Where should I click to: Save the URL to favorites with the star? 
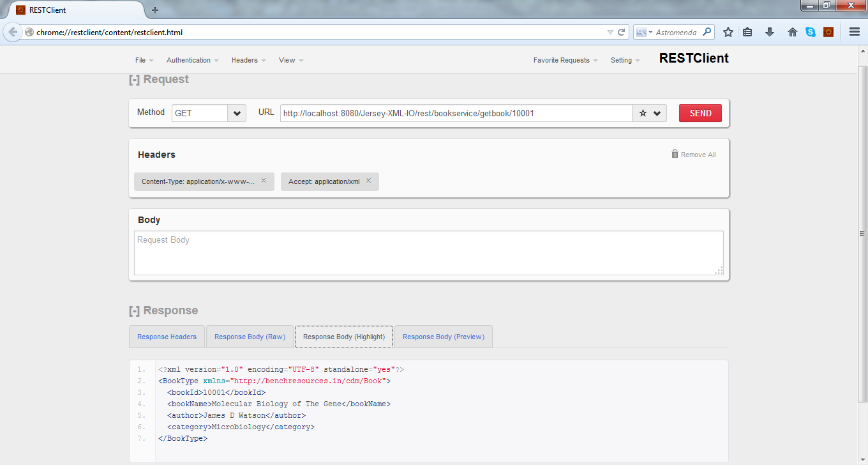(x=643, y=113)
